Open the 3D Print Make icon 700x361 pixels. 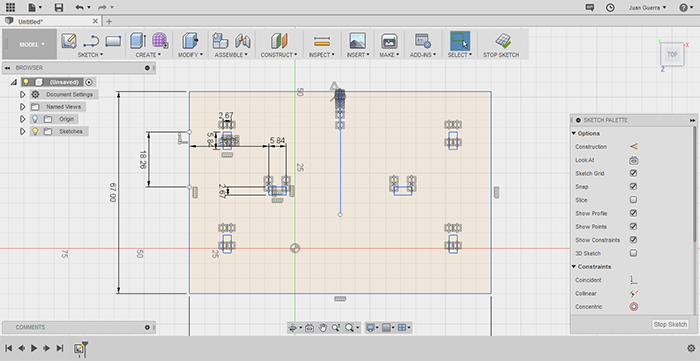click(389, 41)
